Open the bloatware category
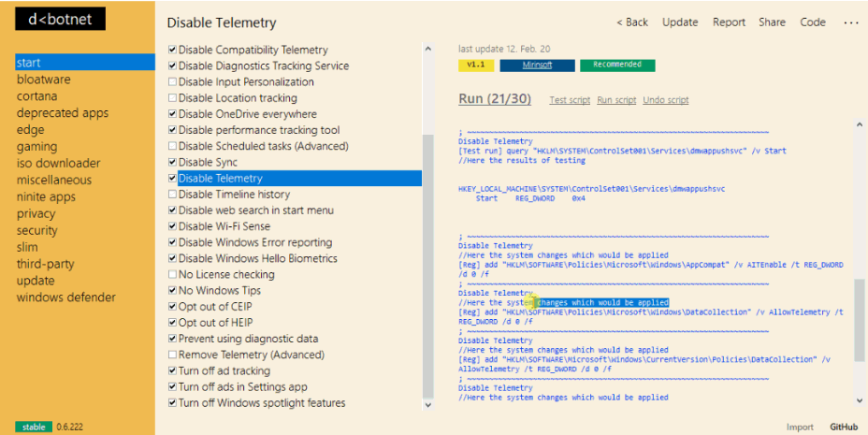868x435 pixels. click(43, 80)
